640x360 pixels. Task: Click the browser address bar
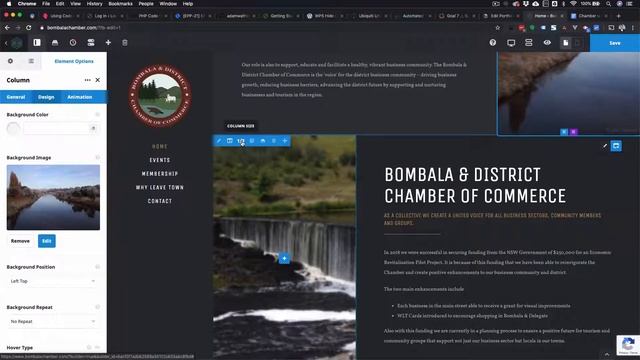click(265, 28)
